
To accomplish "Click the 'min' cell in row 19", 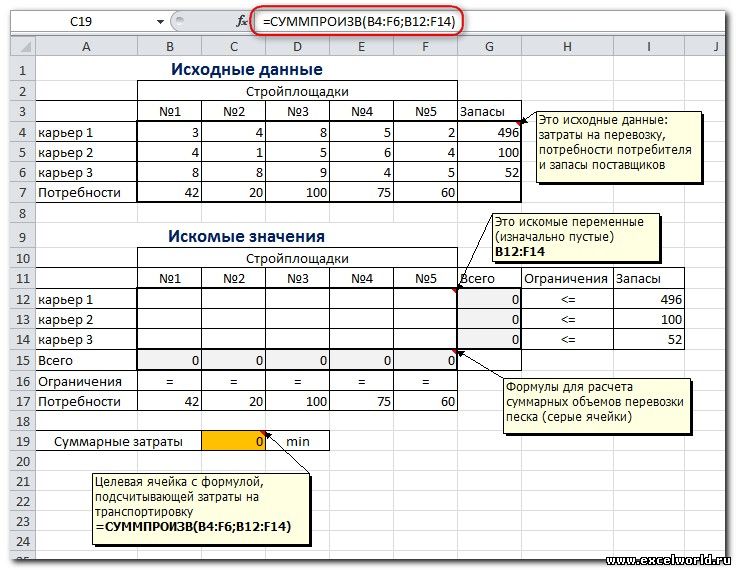I will [298, 441].
